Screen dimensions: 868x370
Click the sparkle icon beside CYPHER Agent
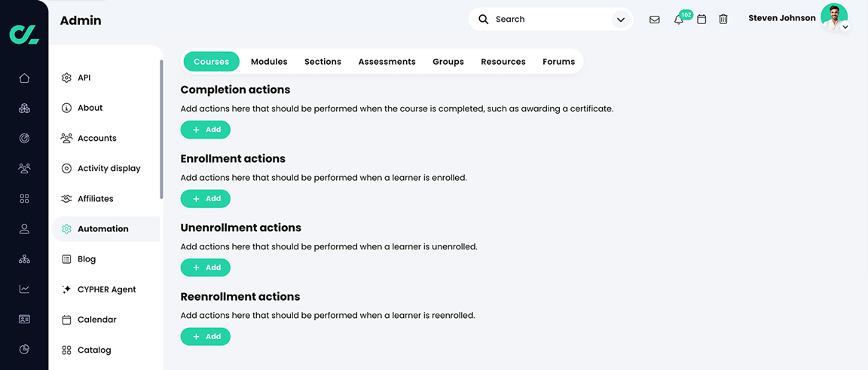coord(66,289)
